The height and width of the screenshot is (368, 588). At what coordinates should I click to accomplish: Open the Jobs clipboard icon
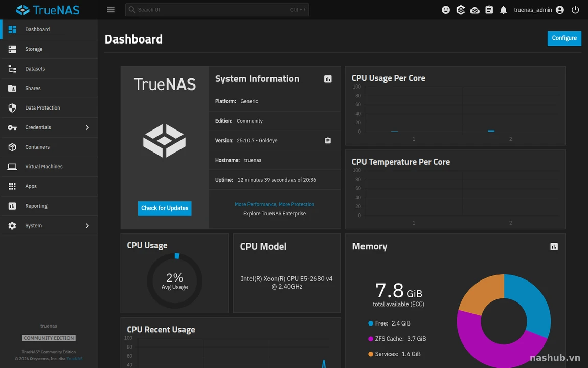pyautogui.click(x=489, y=10)
